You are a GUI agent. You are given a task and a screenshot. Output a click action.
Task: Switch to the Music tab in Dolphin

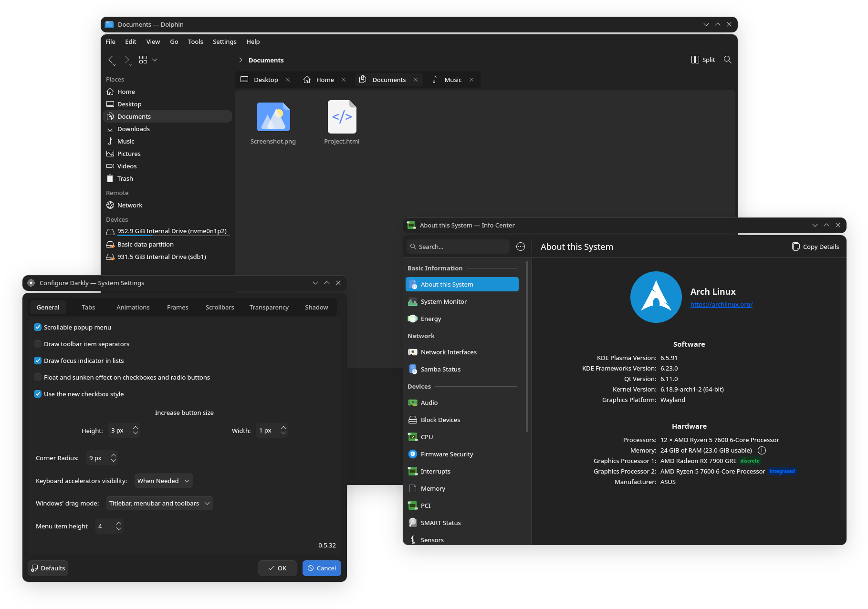[x=452, y=80]
